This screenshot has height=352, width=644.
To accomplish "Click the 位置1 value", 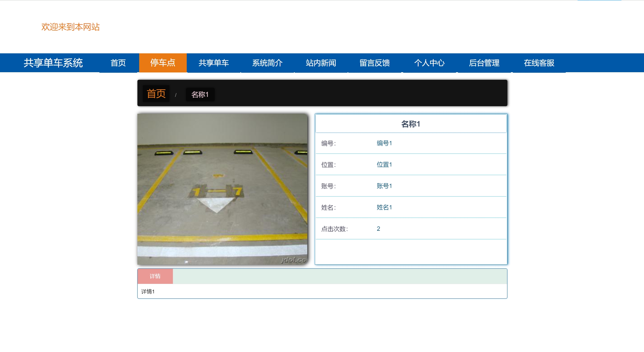I will pos(384,165).
